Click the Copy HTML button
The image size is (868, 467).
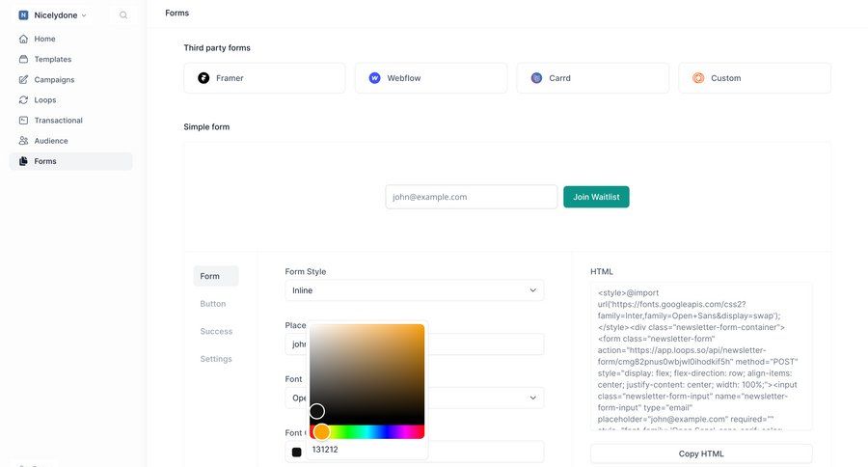point(701,453)
